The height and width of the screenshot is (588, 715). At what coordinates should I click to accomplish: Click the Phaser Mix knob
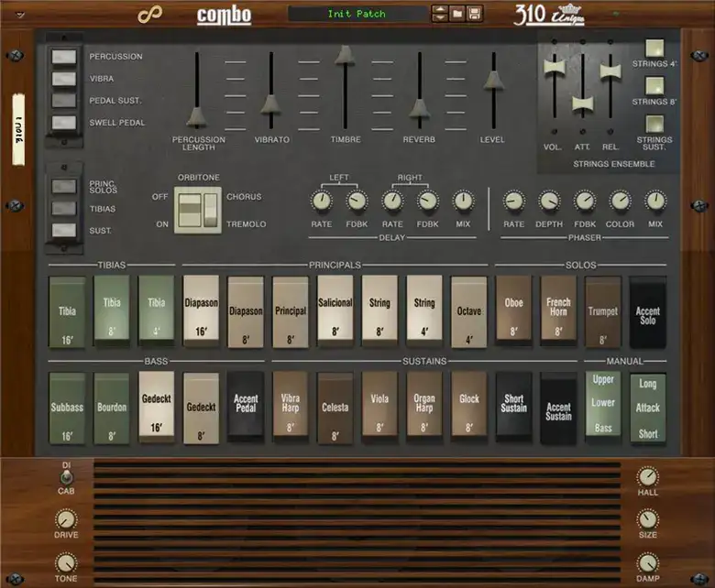pos(655,201)
